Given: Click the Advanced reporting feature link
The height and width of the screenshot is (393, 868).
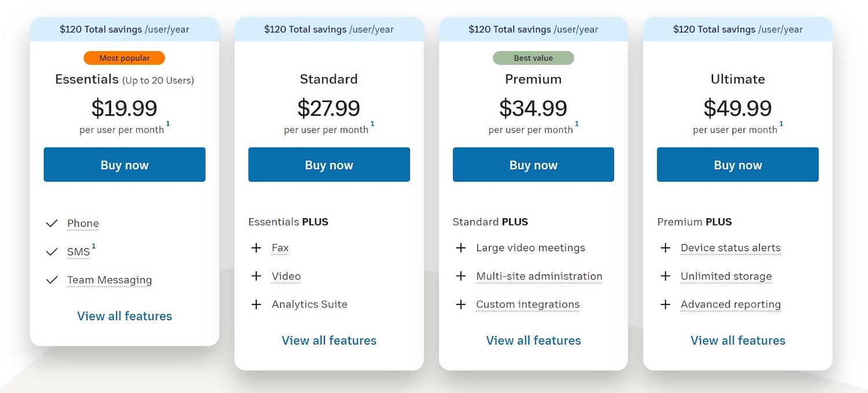Looking at the screenshot, I should pyautogui.click(x=730, y=304).
